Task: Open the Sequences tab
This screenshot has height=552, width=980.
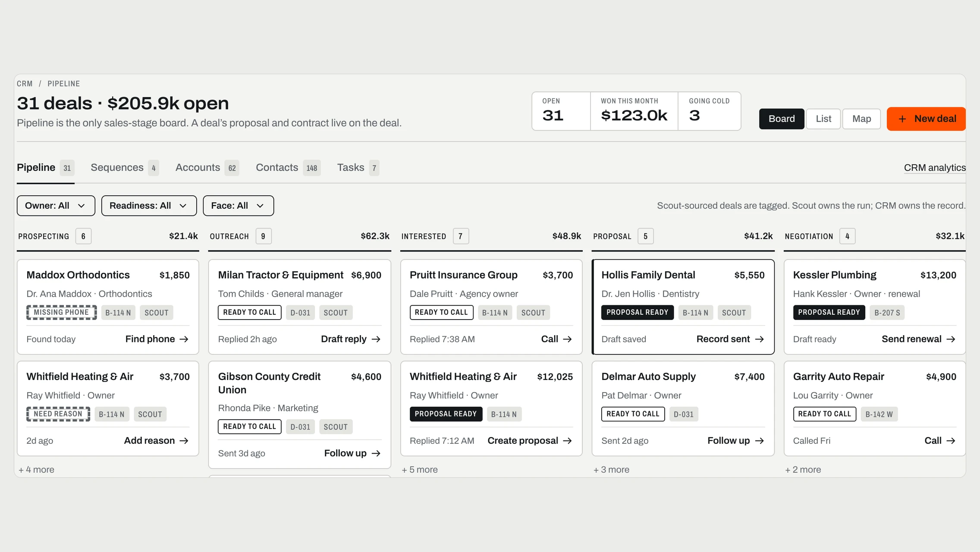Action: (125, 168)
